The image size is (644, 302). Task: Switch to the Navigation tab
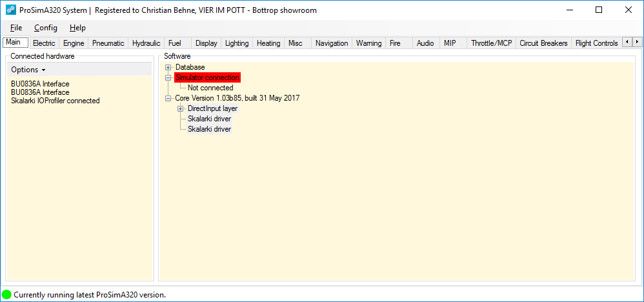[x=332, y=43]
